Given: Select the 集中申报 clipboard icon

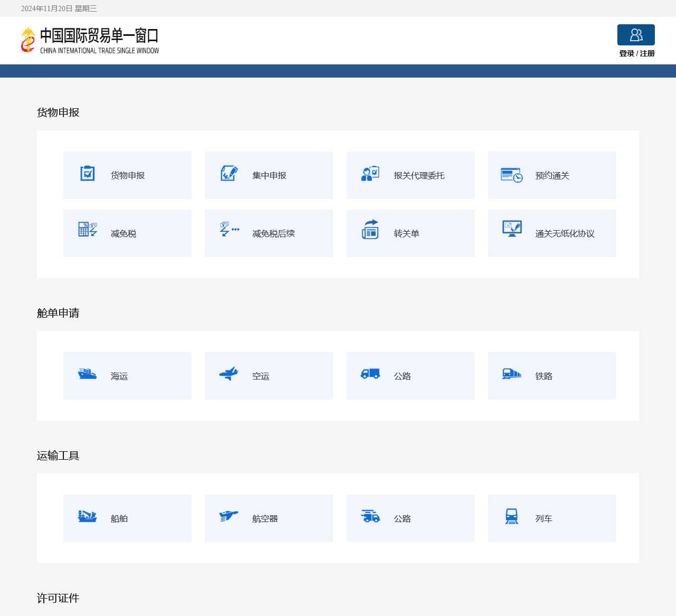Looking at the screenshot, I should click(x=229, y=173).
